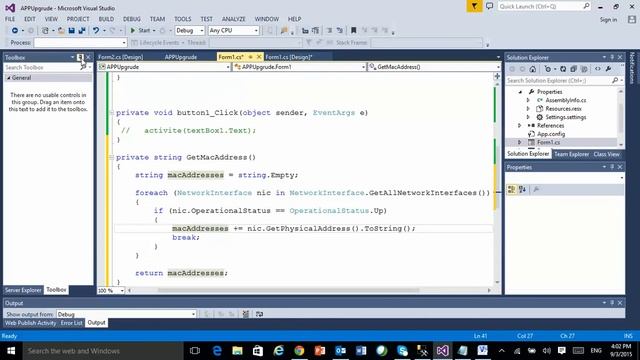Collapse the GetMacAddress method outline

click(x=111, y=157)
